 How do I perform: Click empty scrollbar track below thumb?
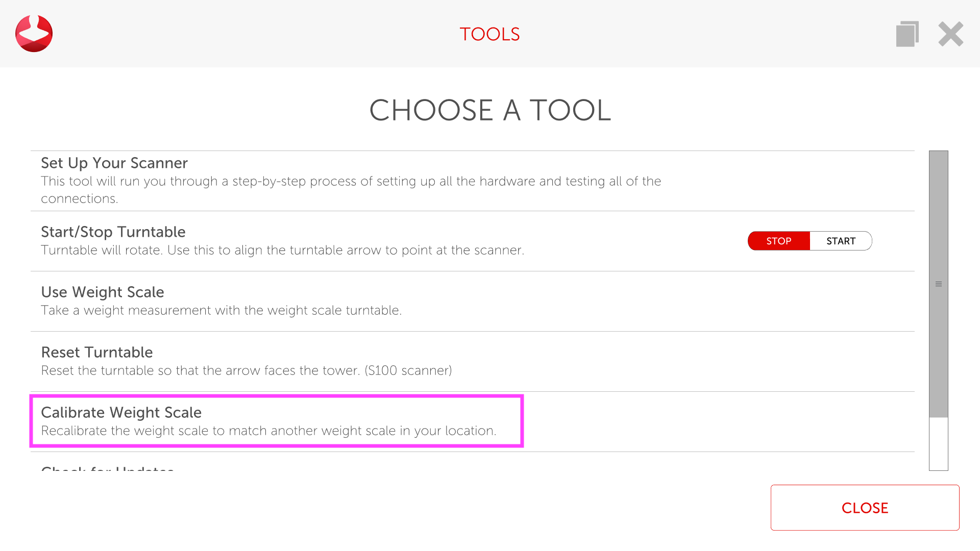938,444
